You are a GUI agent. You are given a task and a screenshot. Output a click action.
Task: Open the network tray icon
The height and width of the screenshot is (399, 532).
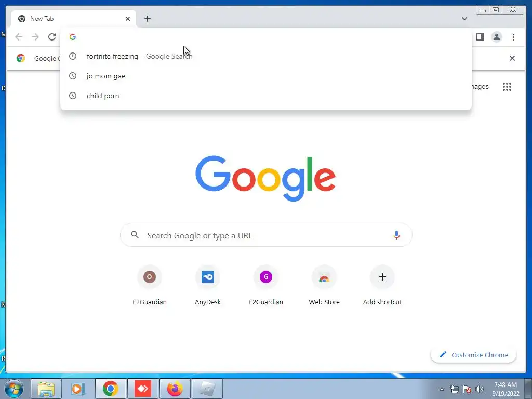[454, 389]
